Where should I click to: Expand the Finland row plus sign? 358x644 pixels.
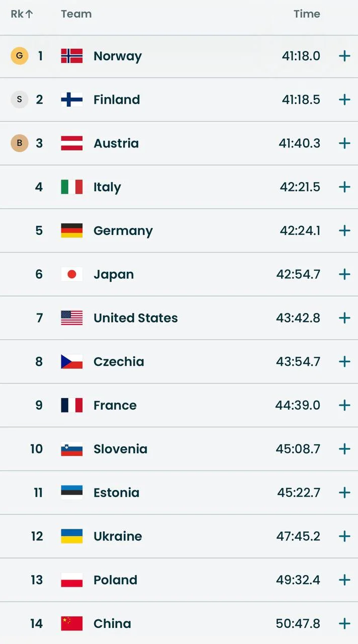344,100
